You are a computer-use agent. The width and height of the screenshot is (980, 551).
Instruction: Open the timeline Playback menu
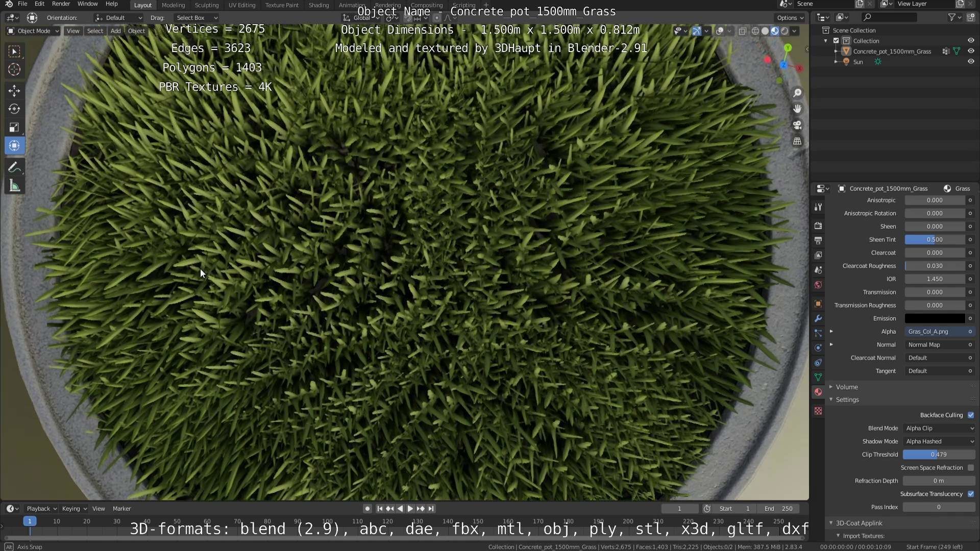(41, 509)
